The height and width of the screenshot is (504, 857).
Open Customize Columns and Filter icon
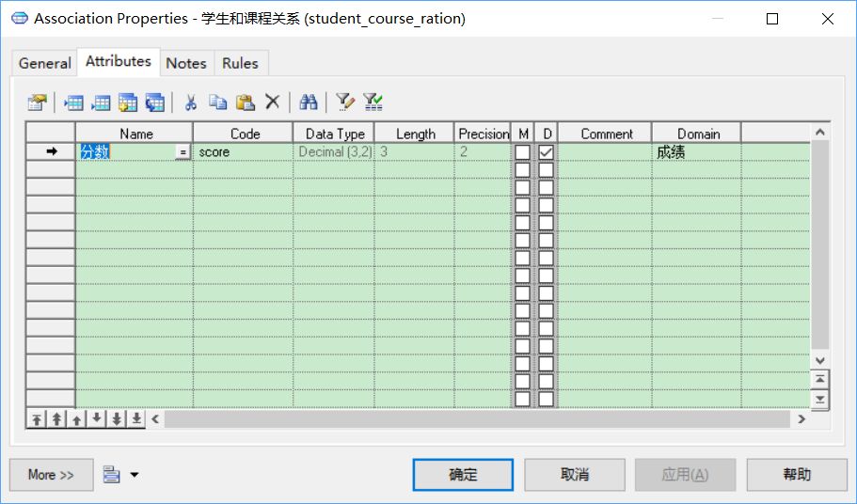click(x=345, y=102)
